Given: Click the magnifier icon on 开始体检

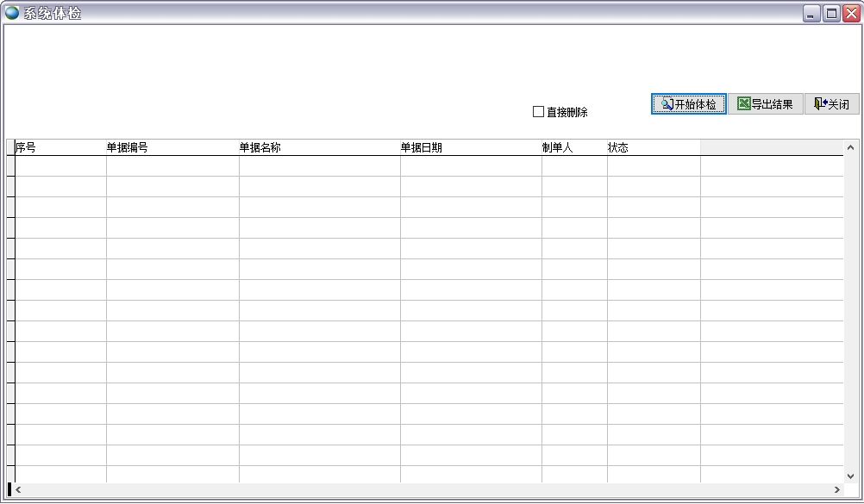Looking at the screenshot, I should pyautogui.click(x=667, y=104).
